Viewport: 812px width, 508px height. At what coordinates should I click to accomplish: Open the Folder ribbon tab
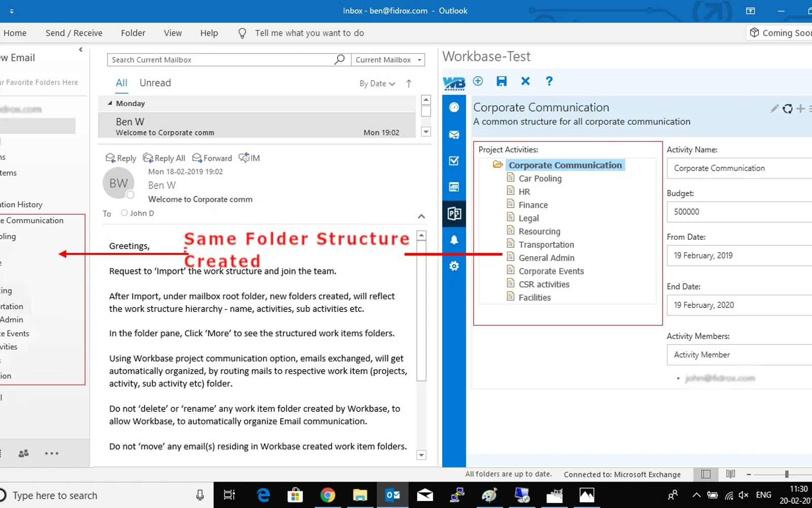click(x=133, y=33)
